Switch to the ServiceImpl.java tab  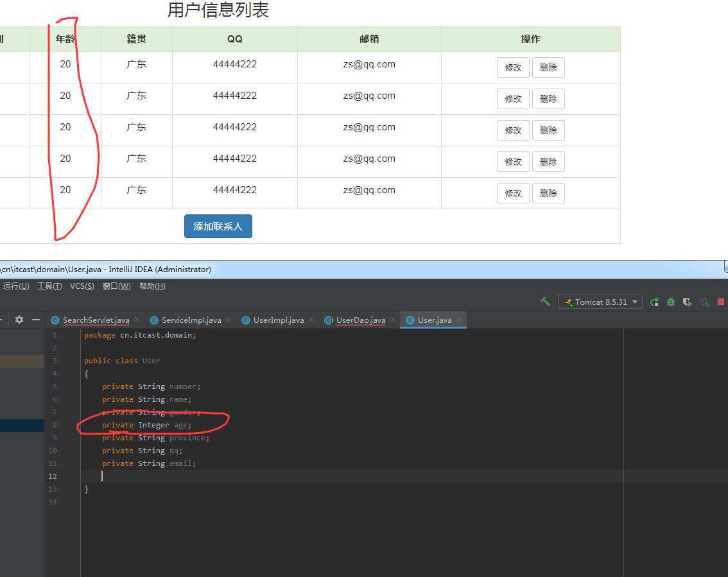191,320
